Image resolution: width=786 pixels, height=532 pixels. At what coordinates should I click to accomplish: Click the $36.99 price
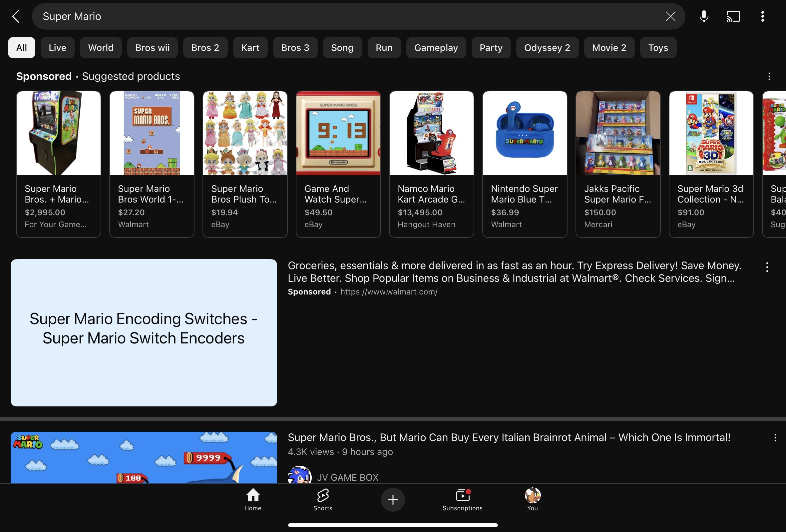[505, 213]
